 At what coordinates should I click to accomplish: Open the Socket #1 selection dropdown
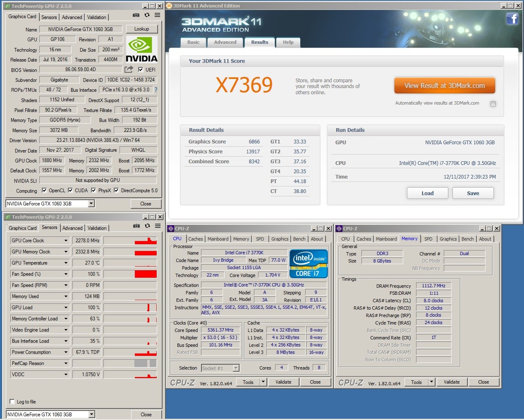point(236,368)
